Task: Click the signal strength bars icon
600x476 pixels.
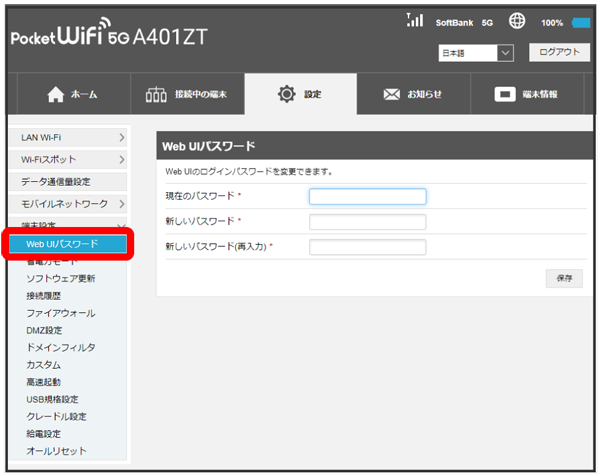Action: click(x=416, y=20)
